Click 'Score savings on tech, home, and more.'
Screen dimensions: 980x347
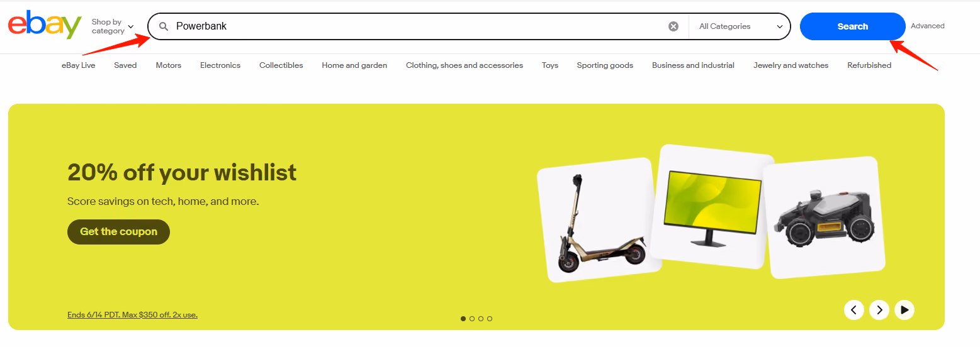click(163, 202)
